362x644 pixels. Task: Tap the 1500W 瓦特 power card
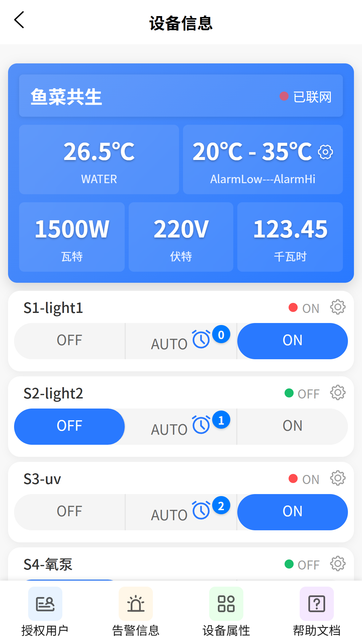click(72, 237)
